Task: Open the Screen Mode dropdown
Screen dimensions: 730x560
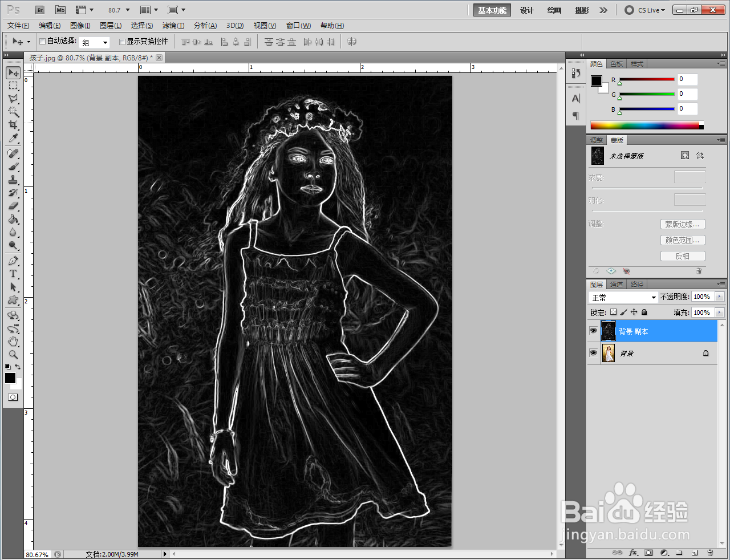Action: click(x=176, y=10)
